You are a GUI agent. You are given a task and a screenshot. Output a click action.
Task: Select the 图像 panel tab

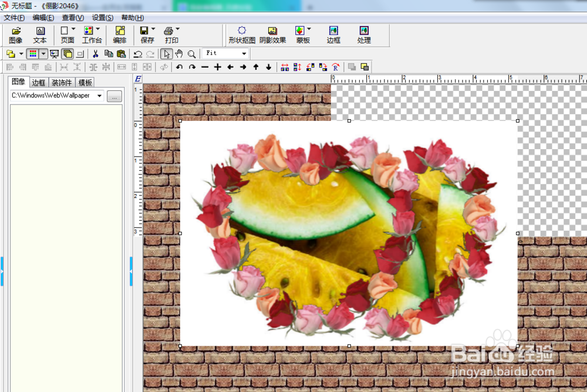(x=18, y=82)
